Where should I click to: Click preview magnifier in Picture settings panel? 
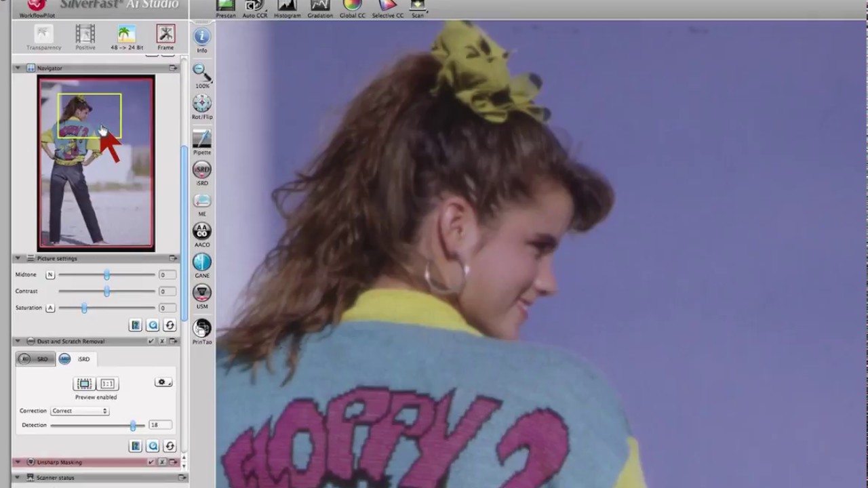(153, 325)
